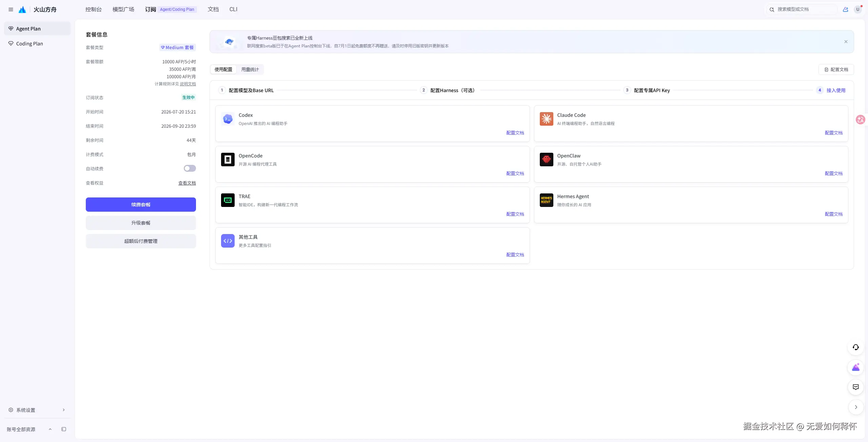This screenshot has width=868, height=442.
Task: Open the AI assistant floating icon
Action: tap(856, 367)
